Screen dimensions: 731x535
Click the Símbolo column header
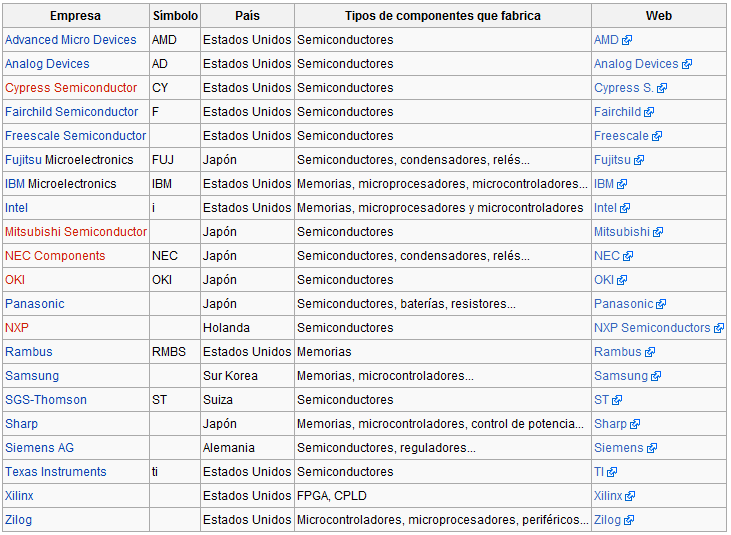(x=175, y=16)
